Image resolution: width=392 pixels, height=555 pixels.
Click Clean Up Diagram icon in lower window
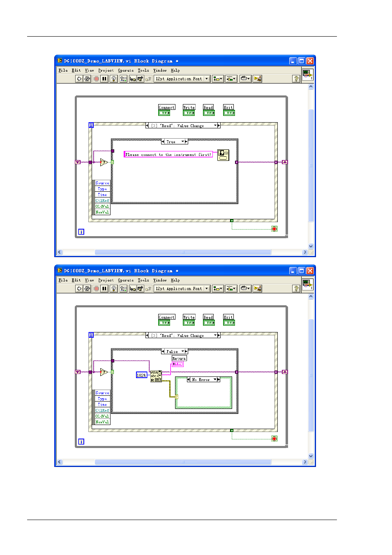point(258,288)
